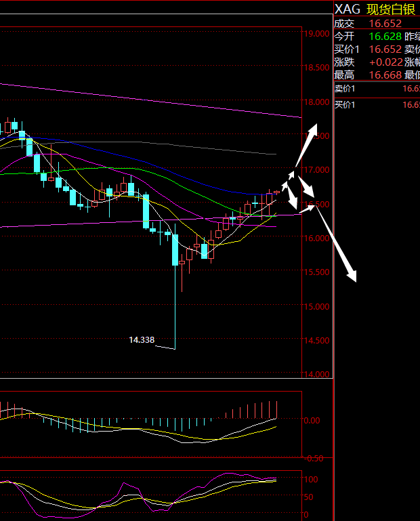420x521 pixels.
Task: Select the 涨跌 label
Action: click(344, 62)
